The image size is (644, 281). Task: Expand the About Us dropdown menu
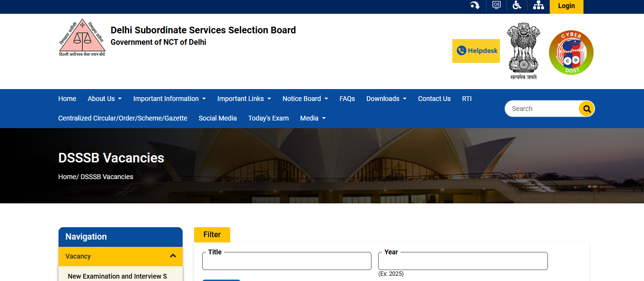(105, 99)
